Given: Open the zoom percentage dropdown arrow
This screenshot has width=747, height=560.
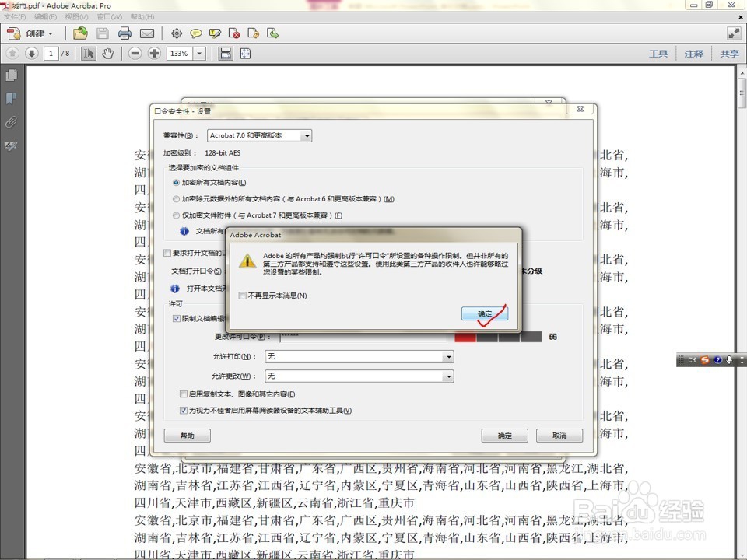Looking at the screenshot, I should click(x=200, y=54).
